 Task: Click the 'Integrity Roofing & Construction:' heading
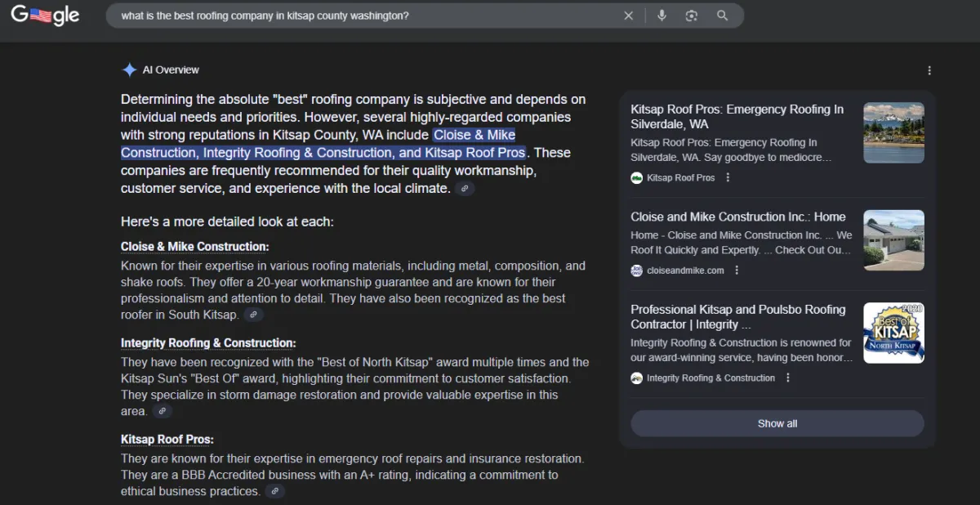208,343
